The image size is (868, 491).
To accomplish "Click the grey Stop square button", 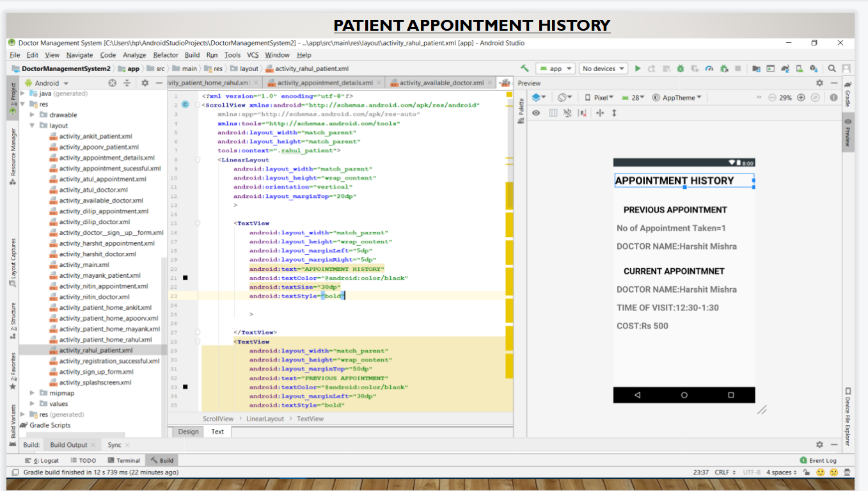I will pyautogui.click(x=738, y=68).
